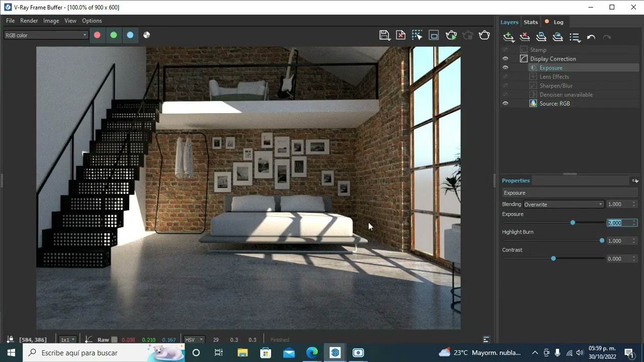
Task: Open the Render menu
Action: [29, 21]
